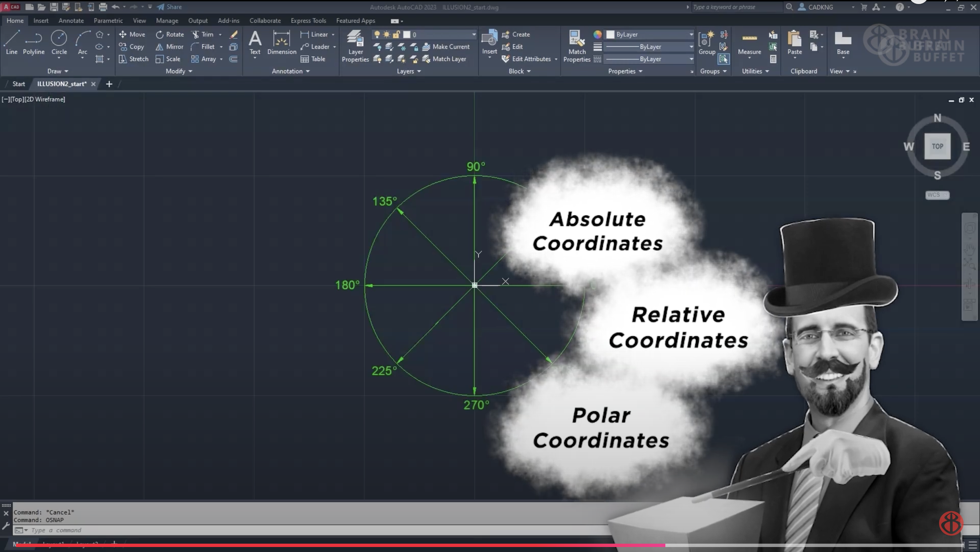Open the Start file tab
This screenshot has height=552, width=980.
coord(19,84)
